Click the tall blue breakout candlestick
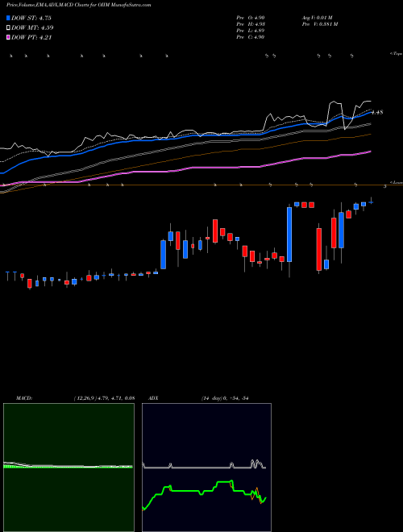 point(289,235)
